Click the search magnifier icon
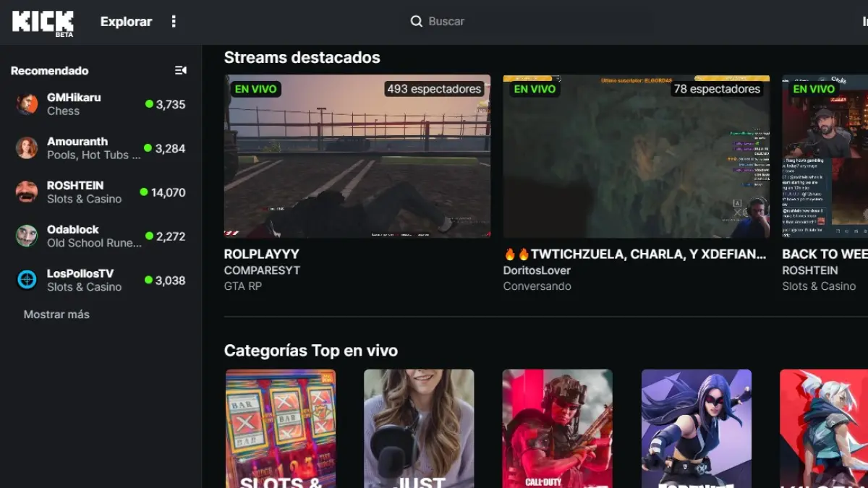 417,22
